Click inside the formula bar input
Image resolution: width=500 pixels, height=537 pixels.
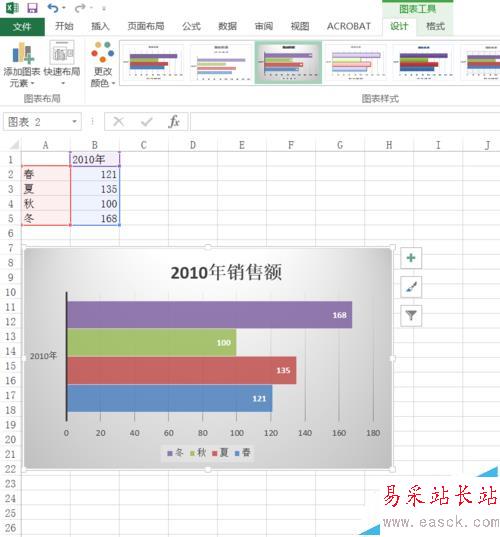click(x=345, y=122)
